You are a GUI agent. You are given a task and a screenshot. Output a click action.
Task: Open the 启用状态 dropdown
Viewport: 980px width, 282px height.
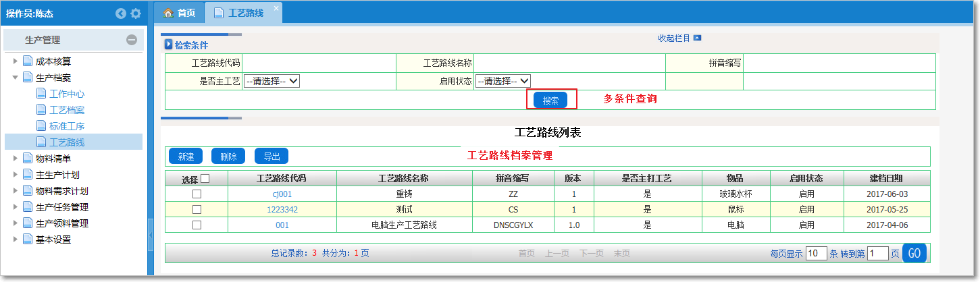[x=502, y=81]
